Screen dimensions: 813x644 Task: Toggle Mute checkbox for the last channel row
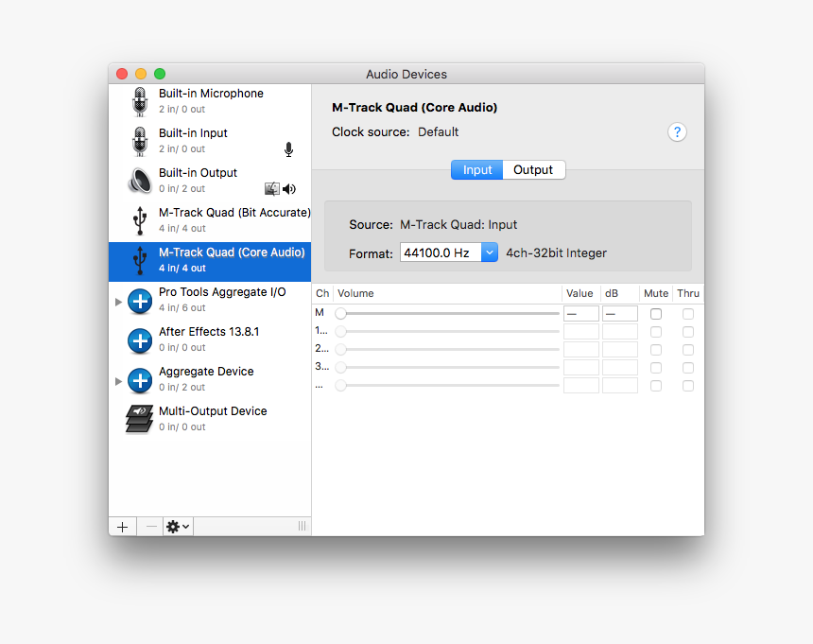click(x=656, y=386)
